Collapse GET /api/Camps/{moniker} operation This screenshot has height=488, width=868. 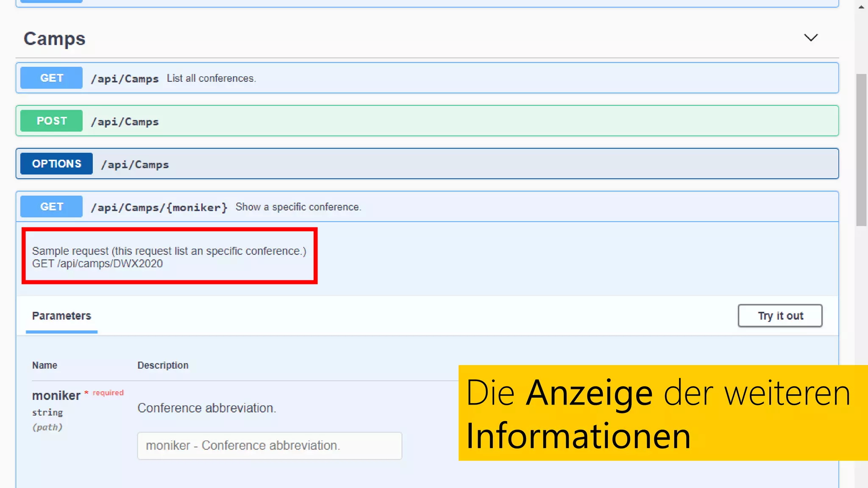[x=427, y=207]
